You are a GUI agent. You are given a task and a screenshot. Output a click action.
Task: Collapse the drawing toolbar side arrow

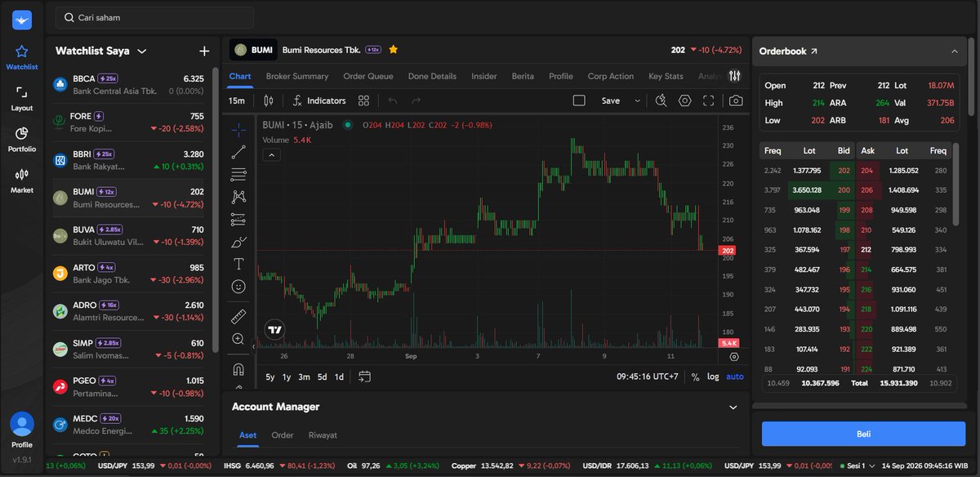[x=252, y=346]
